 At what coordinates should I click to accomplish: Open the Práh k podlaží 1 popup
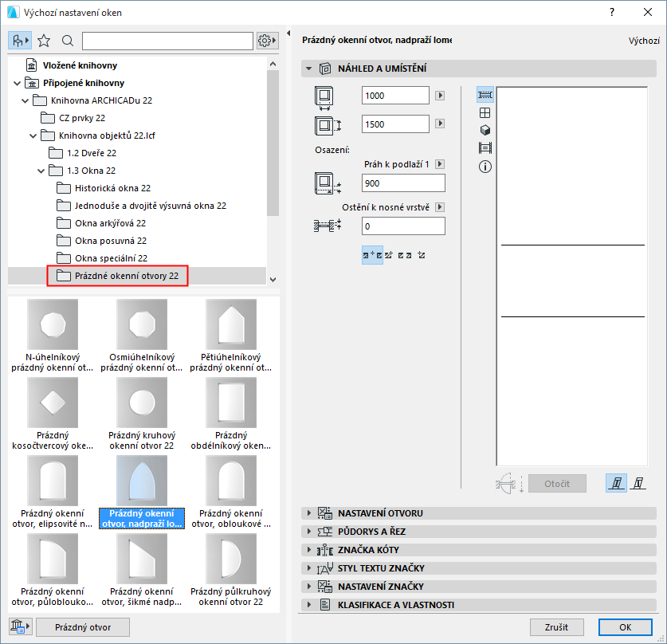point(440,164)
